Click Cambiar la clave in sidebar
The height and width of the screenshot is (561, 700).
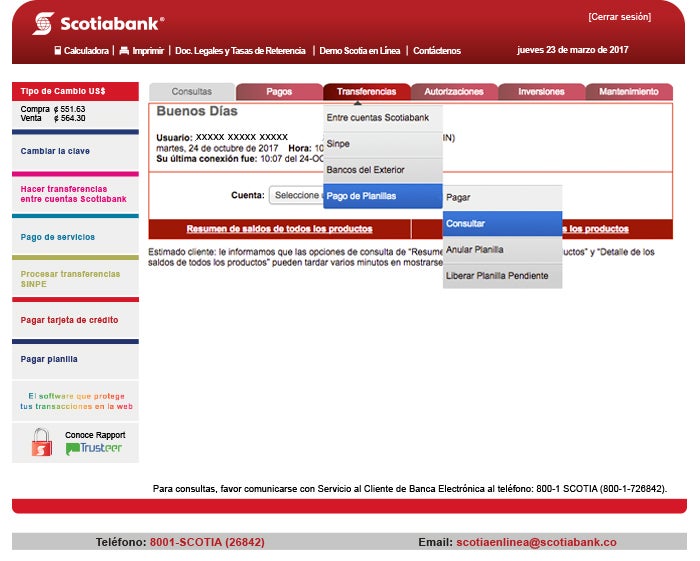point(55,152)
